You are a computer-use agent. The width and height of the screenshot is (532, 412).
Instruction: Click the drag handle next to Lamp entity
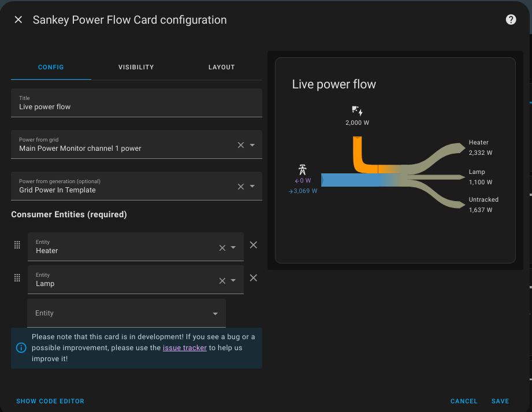pos(17,278)
